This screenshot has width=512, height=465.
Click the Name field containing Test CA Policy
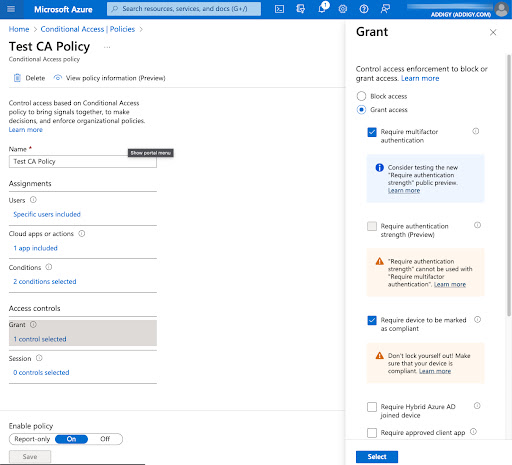pyautogui.click(x=83, y=161)
